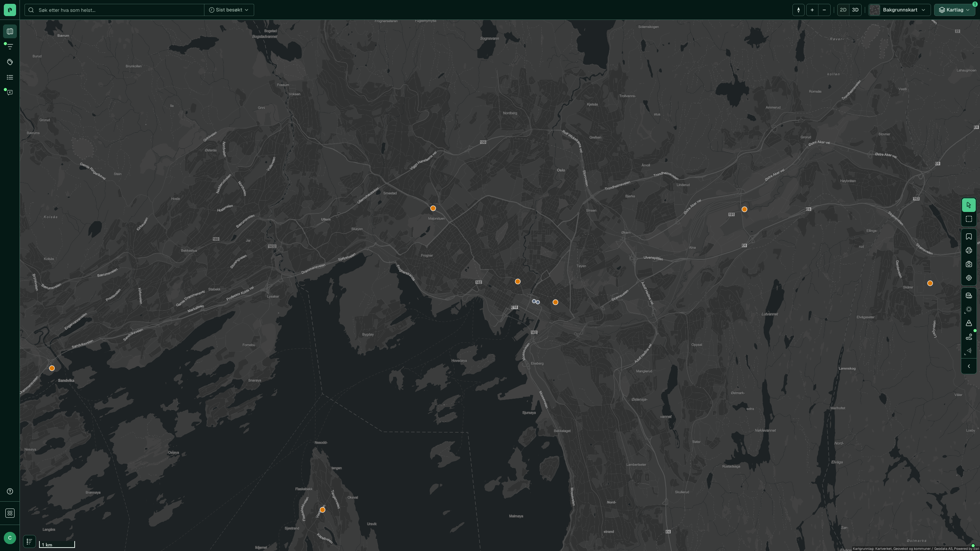980x551 pixels.
Task: Open the line of sight view tool
Action: tap(969, 351)
